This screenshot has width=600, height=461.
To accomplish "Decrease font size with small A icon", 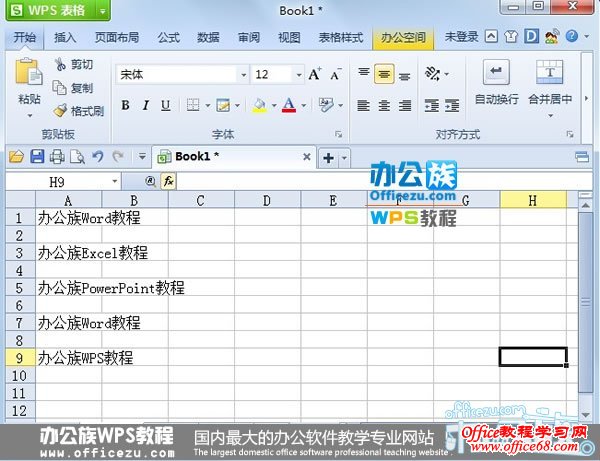I will tap(335, 75).
